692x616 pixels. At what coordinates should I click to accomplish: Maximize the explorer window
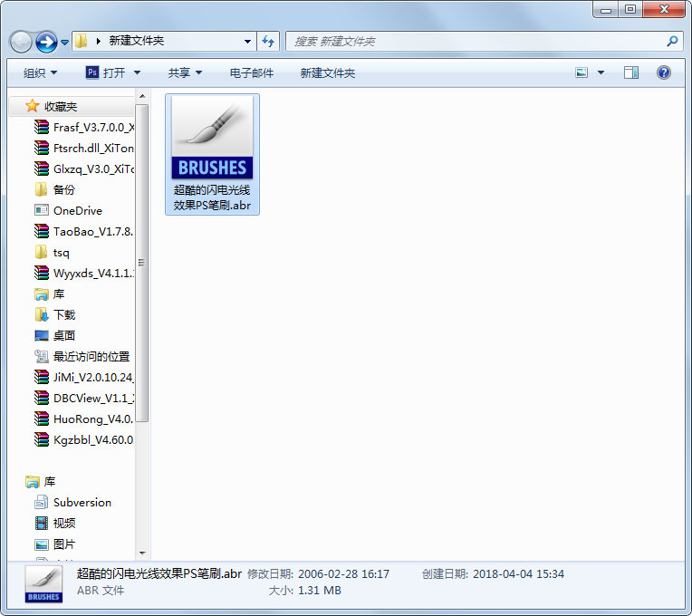point(630,9)
